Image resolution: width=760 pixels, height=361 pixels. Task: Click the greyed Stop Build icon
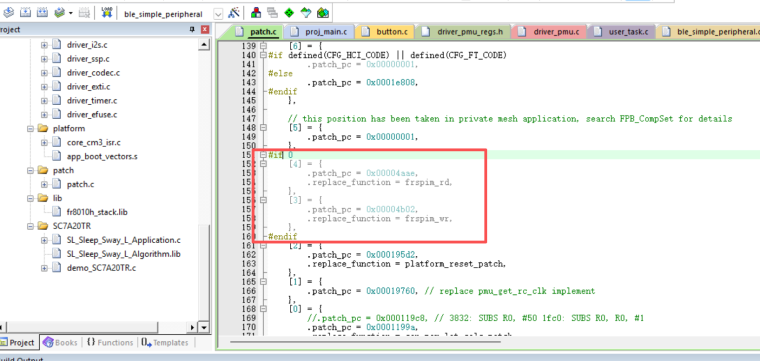click(84, 13)
